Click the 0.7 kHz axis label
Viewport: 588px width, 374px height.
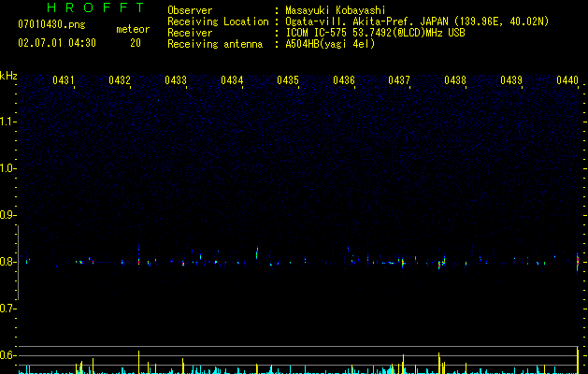click(7, 309)
